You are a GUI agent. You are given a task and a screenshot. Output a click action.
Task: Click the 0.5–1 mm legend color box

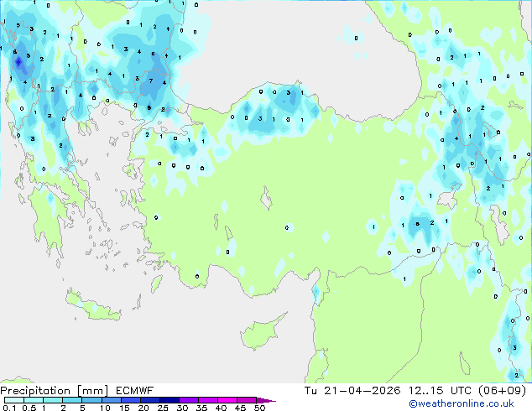[34, 400]
